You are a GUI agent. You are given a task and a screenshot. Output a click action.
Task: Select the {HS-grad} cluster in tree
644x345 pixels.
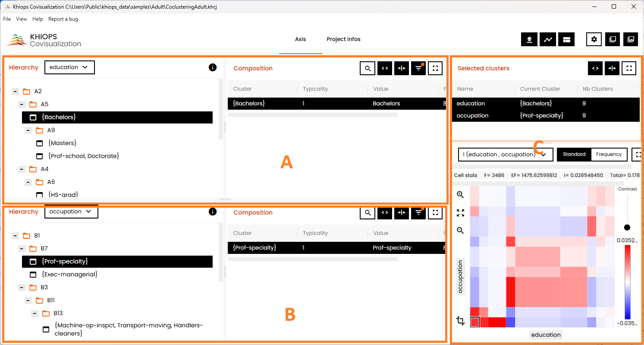(63, 195)
